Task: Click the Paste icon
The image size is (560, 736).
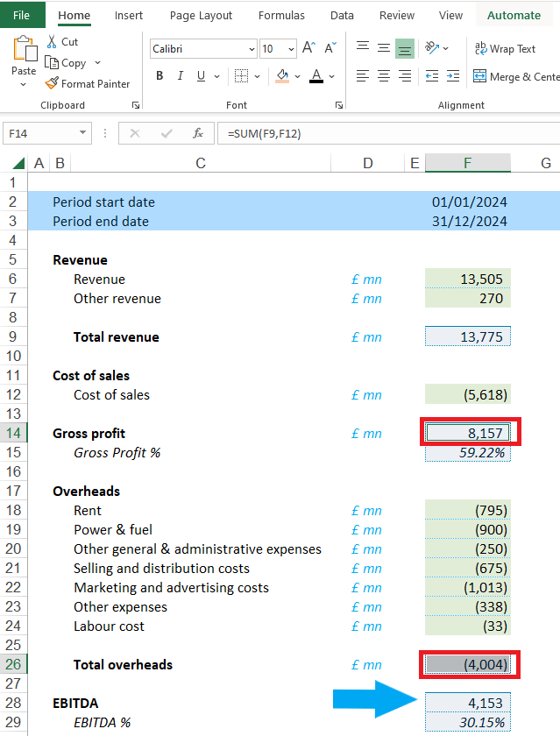Action: (24, 51)
